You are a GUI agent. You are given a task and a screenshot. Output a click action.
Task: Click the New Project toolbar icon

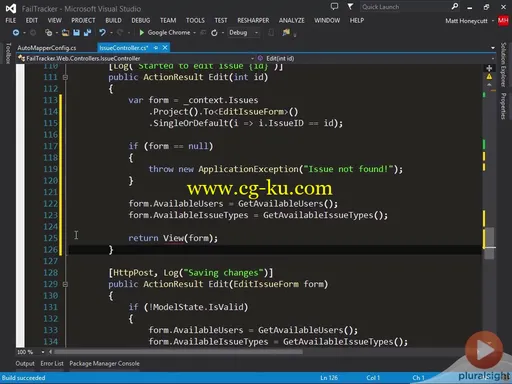49,33
